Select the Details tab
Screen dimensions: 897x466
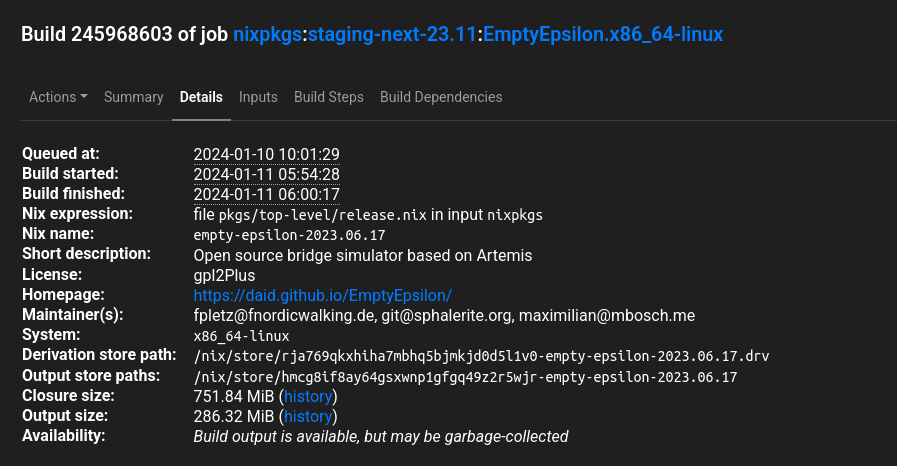[x=201, y=97]
